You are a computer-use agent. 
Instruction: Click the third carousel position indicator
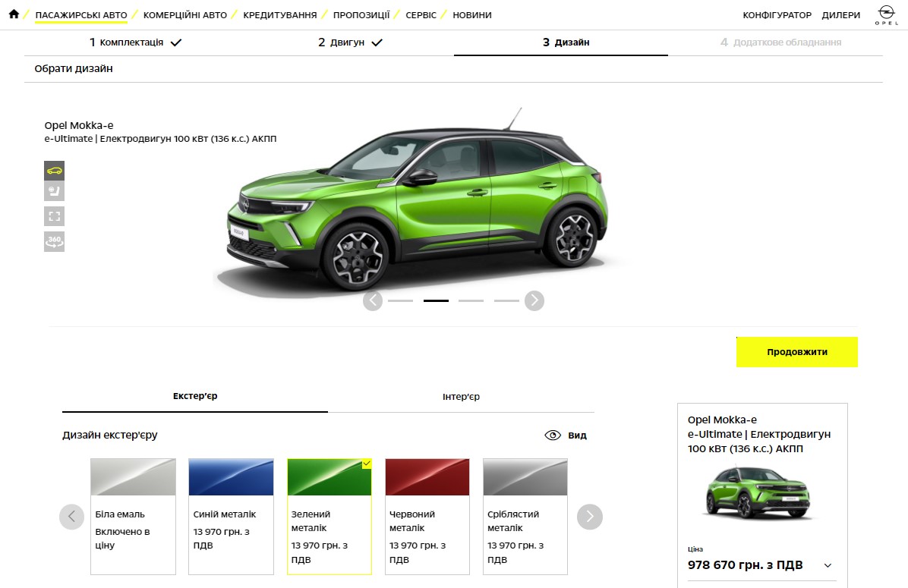pyautogui.click(x=471, y=300)
